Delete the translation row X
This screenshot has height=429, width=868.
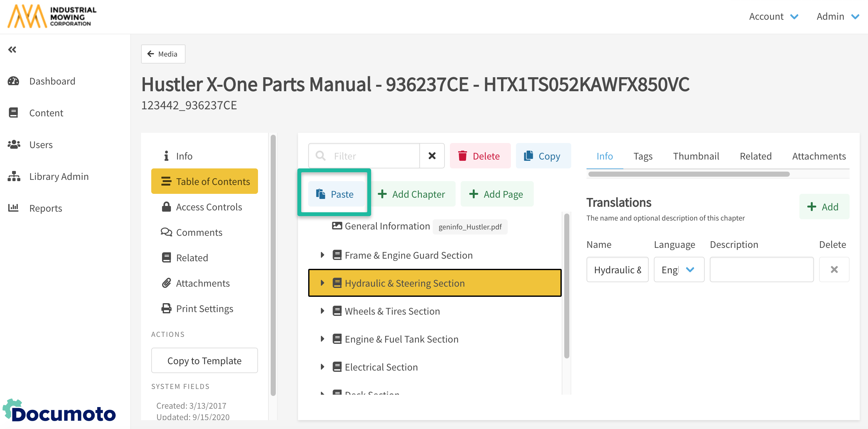[x=834, y=269]
